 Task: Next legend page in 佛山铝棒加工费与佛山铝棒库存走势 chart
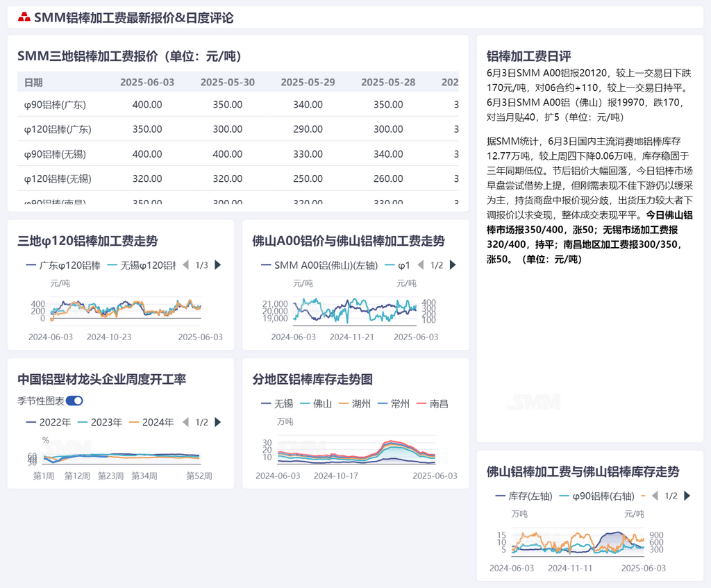coord(687,496)
